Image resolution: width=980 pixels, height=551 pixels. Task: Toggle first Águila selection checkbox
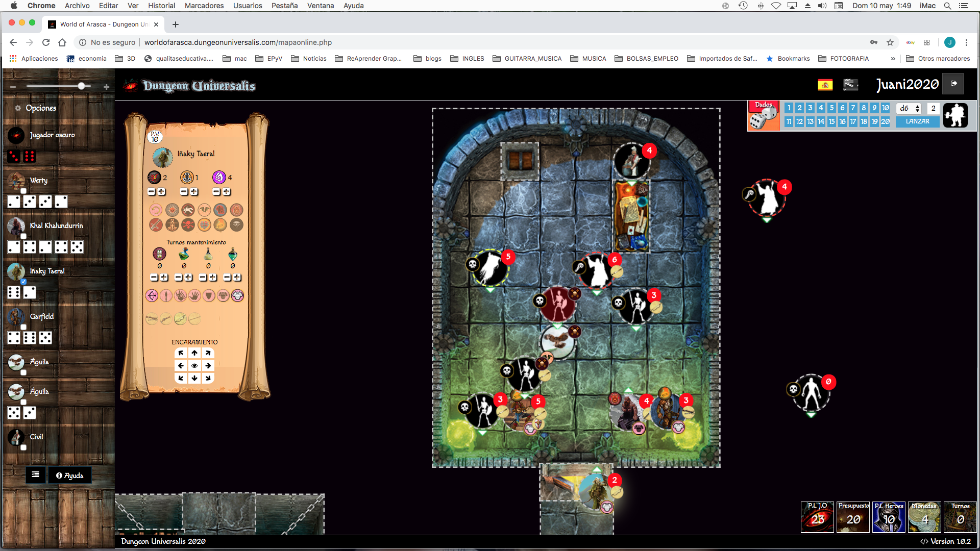coord(23,372)
